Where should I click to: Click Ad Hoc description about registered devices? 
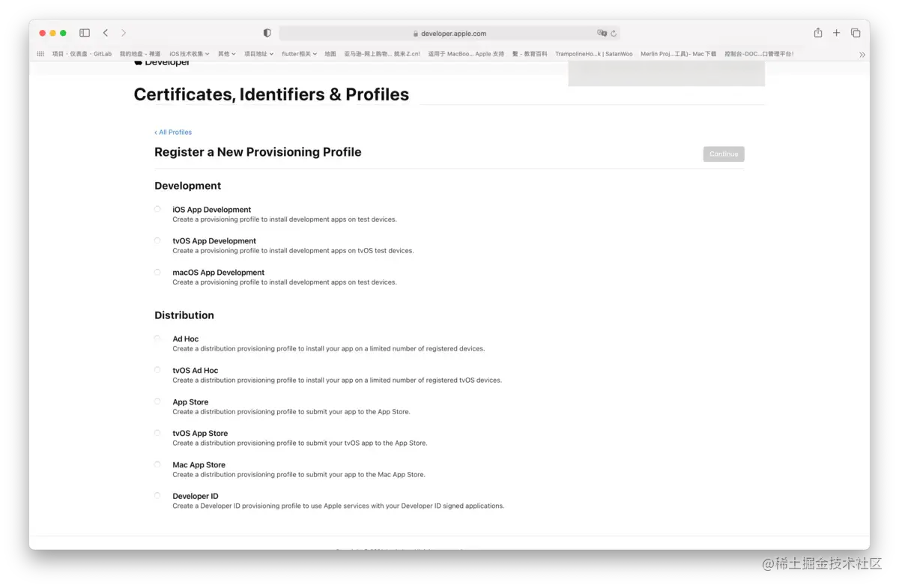coord(329,349)
